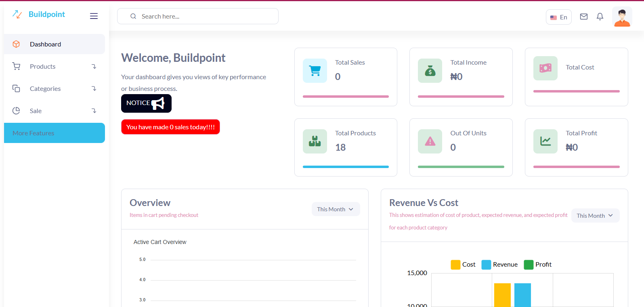Open Revenue Vs Cost This Month dropdown
Viewport: 644px width, 307px height.
(595, 216)
